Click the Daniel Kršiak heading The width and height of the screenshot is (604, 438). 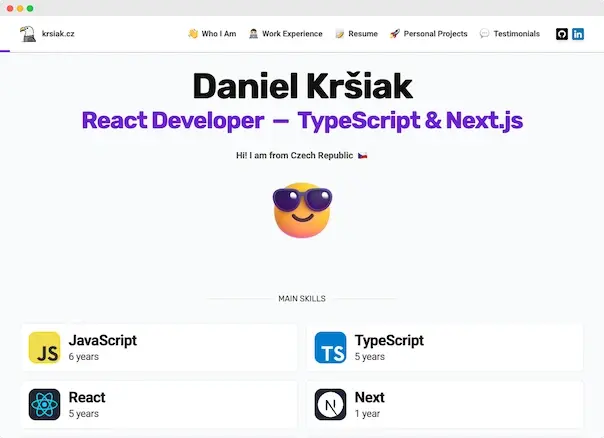(302, 86)
